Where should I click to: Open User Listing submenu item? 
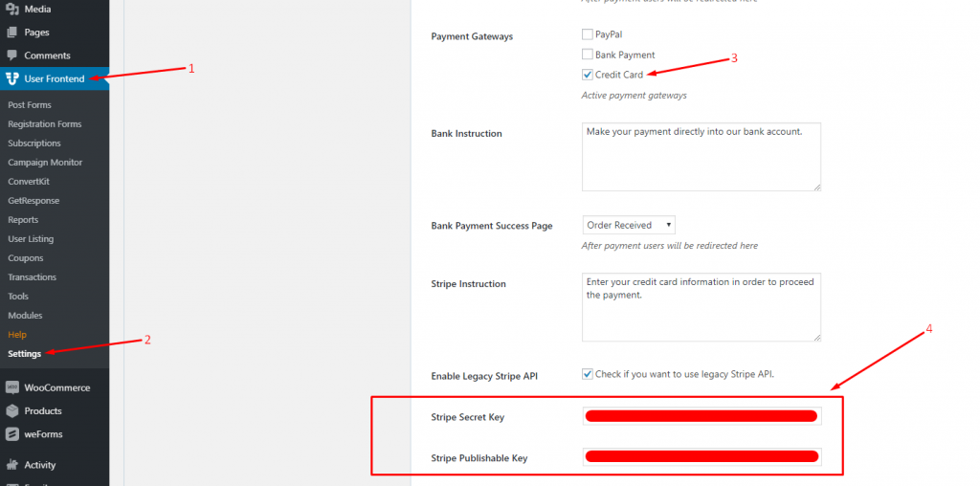click(x=31, y=238)
